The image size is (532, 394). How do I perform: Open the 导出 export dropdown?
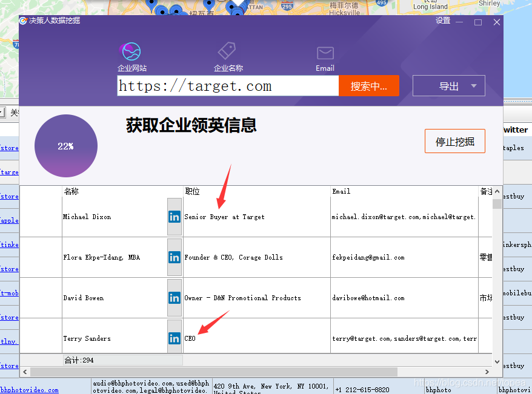[x=448, y=86]
